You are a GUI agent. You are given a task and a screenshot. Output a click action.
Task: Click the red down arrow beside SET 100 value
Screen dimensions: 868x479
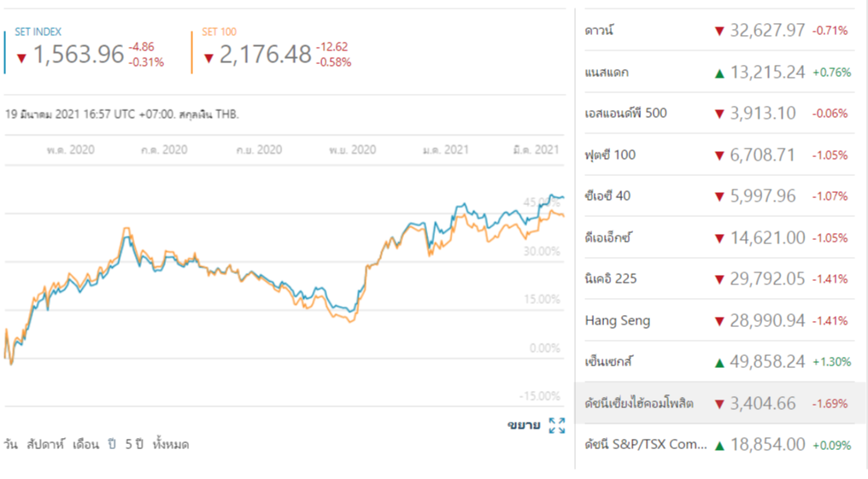click(208, 58)
